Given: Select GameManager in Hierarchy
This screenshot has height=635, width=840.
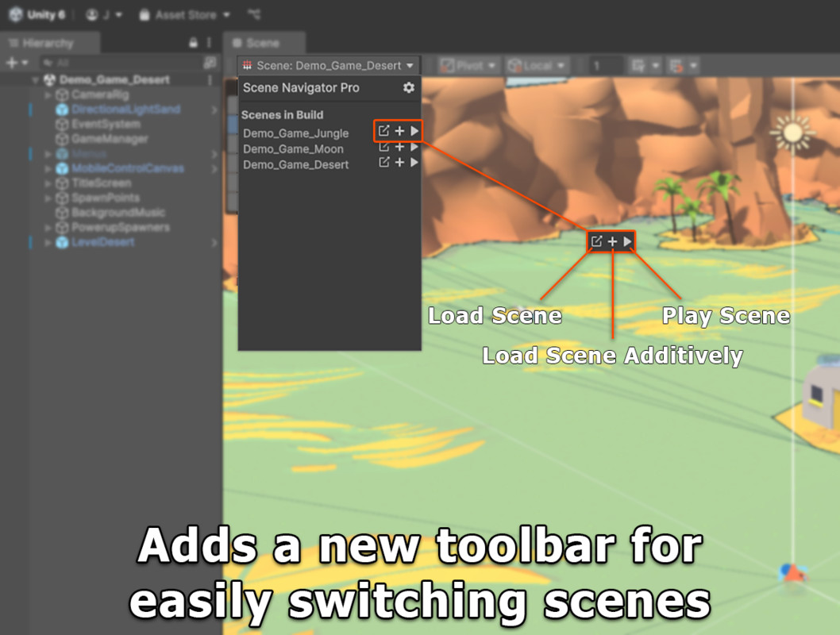Looking at the screenshot, I should tap(110, 139).
